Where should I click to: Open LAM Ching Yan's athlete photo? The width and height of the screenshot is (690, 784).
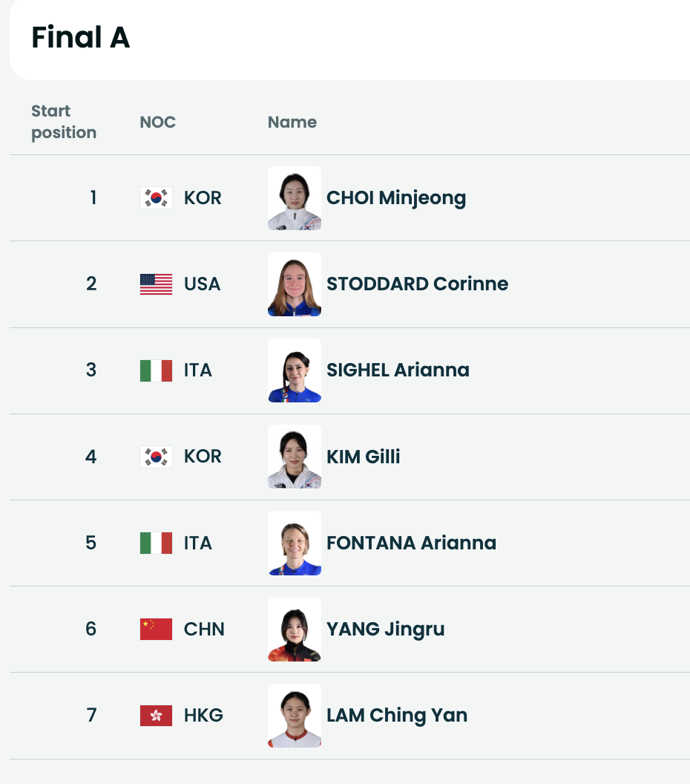click(295, 715)
